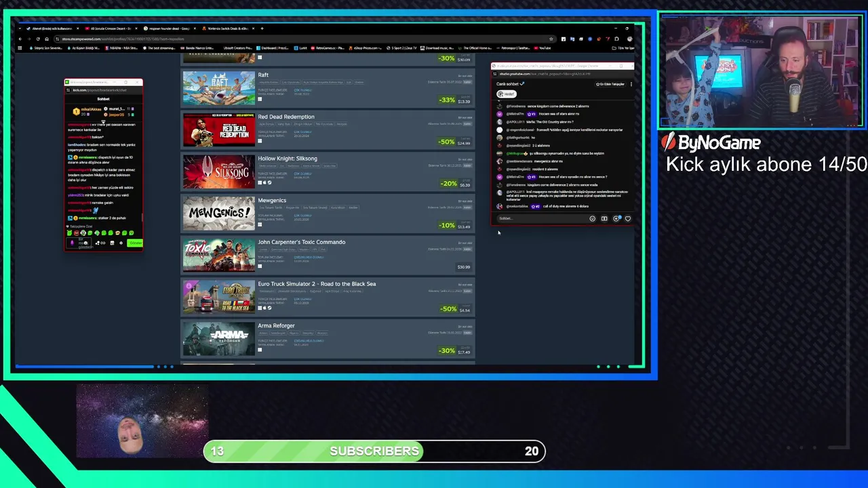Screen dimensions: 868x488
Task: Open YouTube chat three-dot options menu
Action: tap(631, 84)
